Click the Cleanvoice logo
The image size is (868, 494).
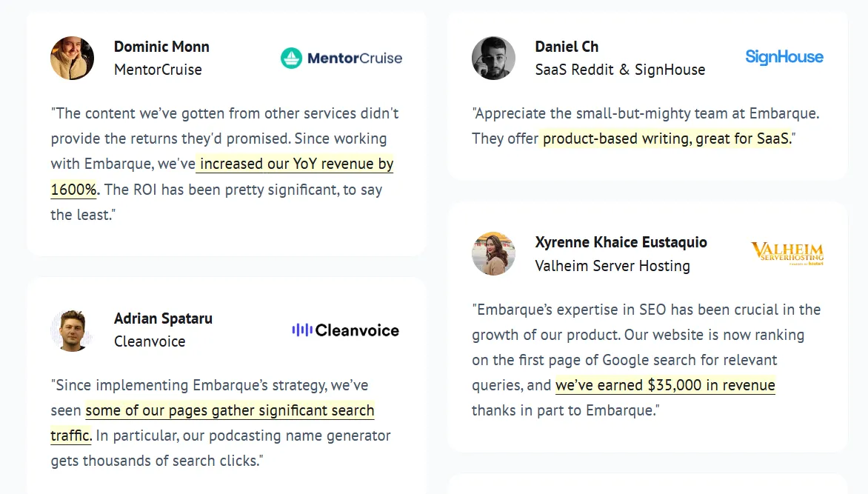pyautogui.click(x=345, y=330)
